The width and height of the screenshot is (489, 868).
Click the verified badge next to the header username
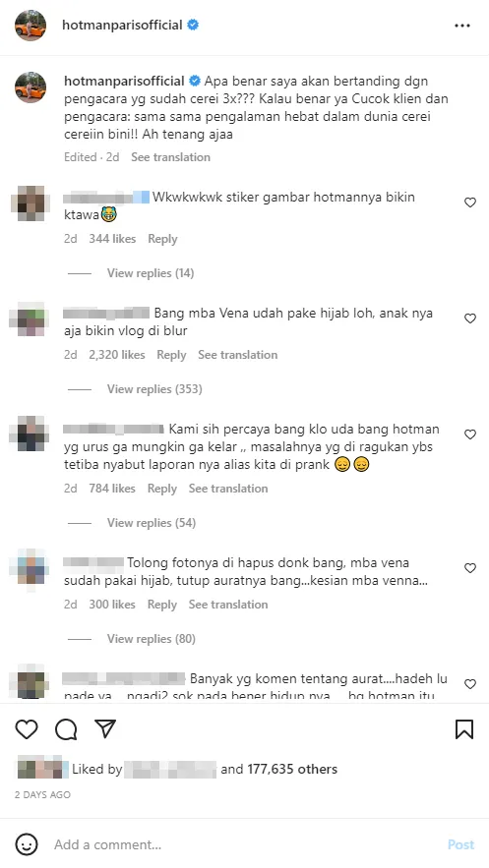tap(193, 25)
